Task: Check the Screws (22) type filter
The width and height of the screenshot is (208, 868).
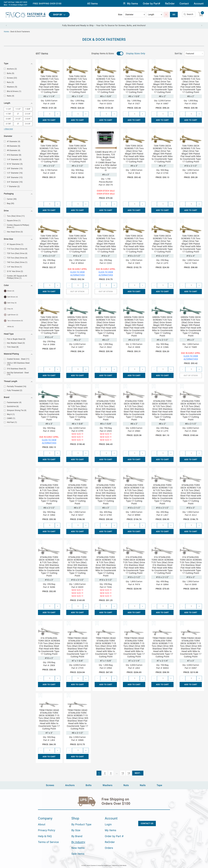Action: tap(5, 78)
